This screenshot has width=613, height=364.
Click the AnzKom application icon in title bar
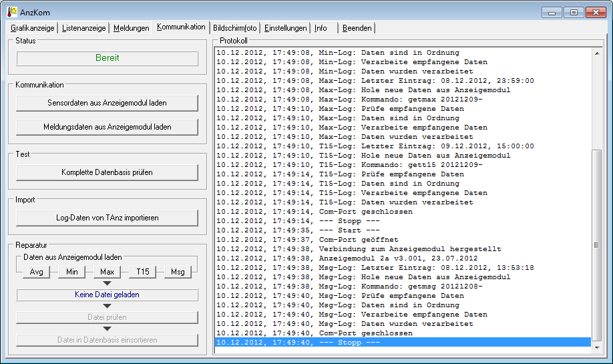click(11, 12)
